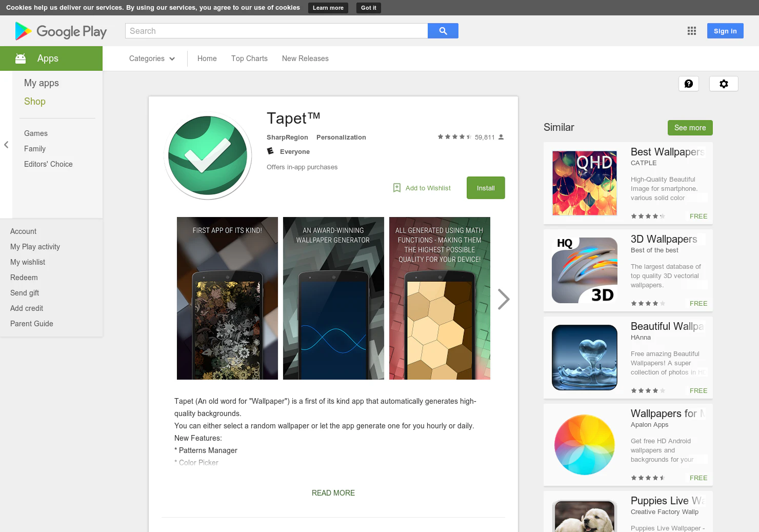The width and height of the screenshot is (759, 532).
Task: Open 3D Wallpapers title
Action: coord(664,239)
